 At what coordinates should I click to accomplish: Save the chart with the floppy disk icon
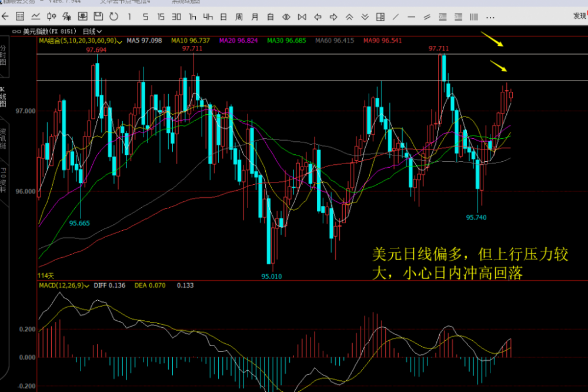[x=98, y=16]
